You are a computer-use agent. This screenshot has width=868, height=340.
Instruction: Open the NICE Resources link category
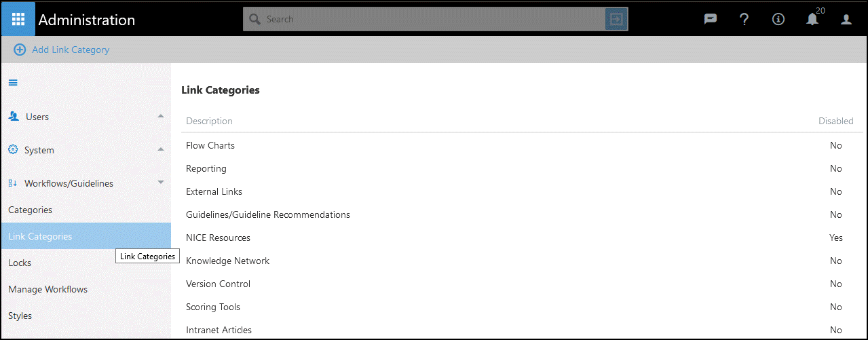(x=219, y=238)
